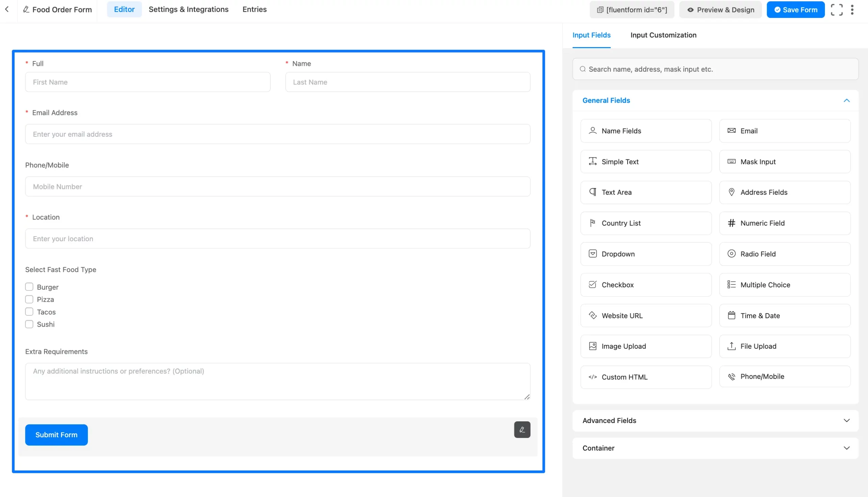Expand the Advanced Fields section

pos(846,421)
